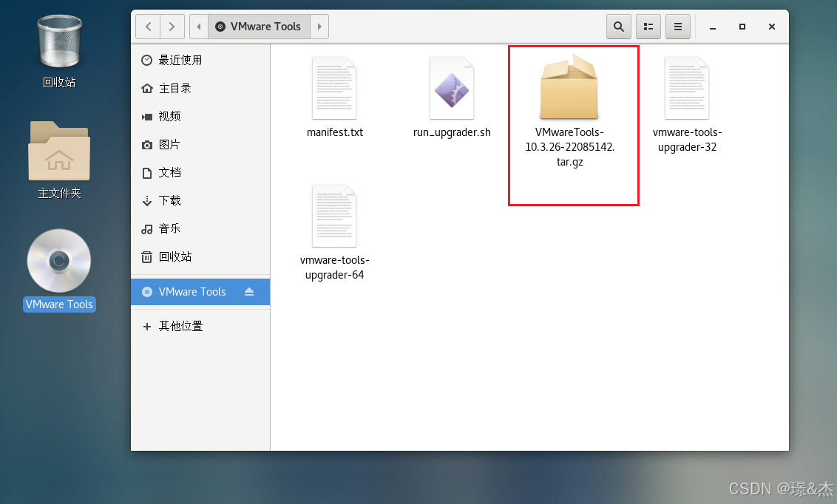Open the hamburger menu button
The width and height of the screenshot is (837, 504).
pos(678,27)
